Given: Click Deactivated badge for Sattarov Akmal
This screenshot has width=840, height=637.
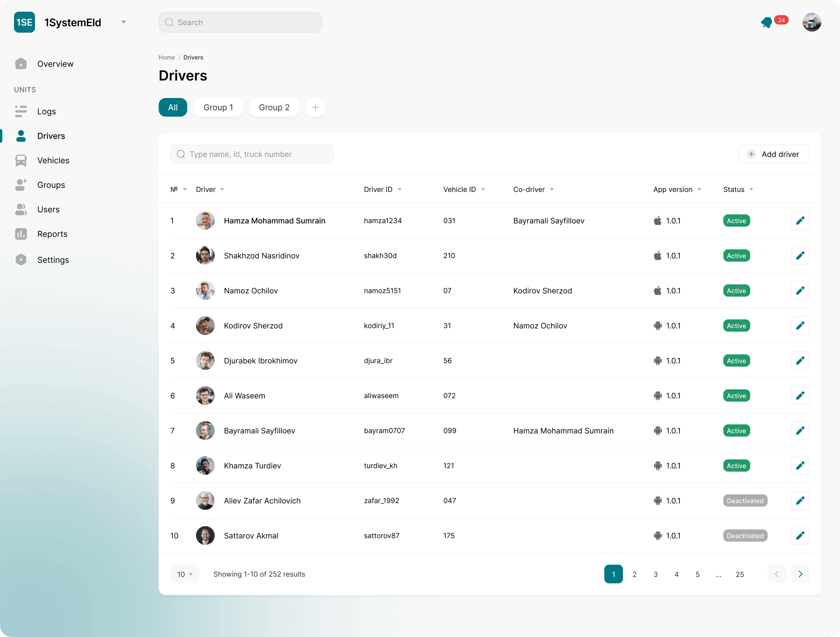Looking at the screenshot, I should click(745, 535).
